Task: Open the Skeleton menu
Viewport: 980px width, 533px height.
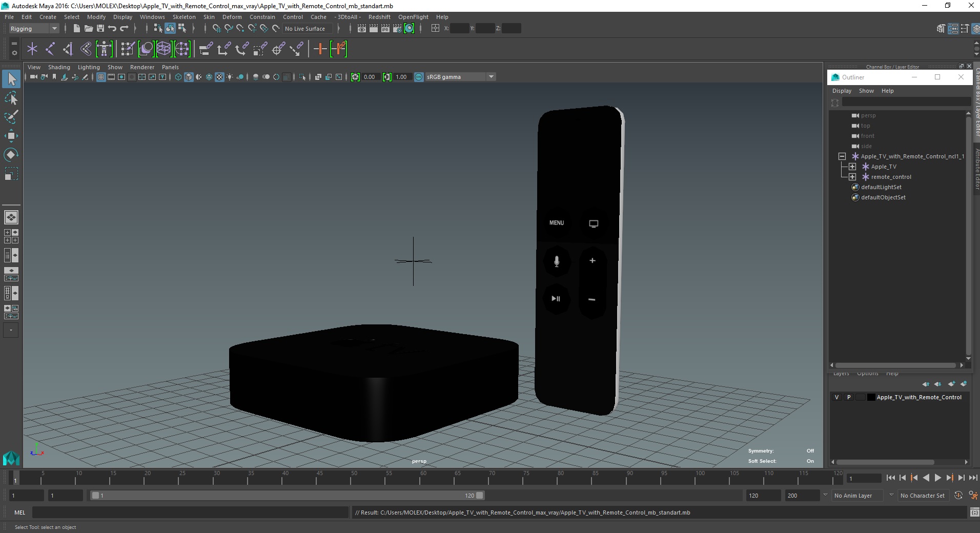Action: click(184, 17)
